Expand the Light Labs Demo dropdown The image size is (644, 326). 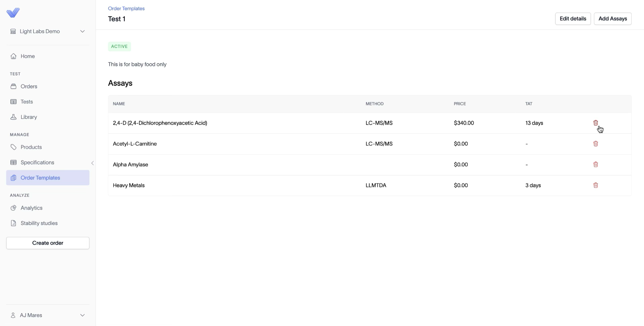[48, 31]
